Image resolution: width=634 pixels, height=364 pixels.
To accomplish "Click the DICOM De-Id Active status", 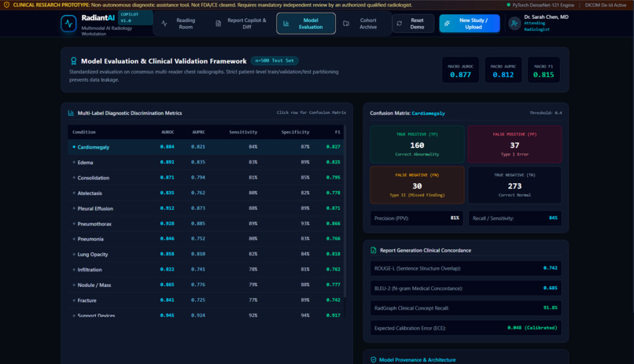I will [606, 5].
